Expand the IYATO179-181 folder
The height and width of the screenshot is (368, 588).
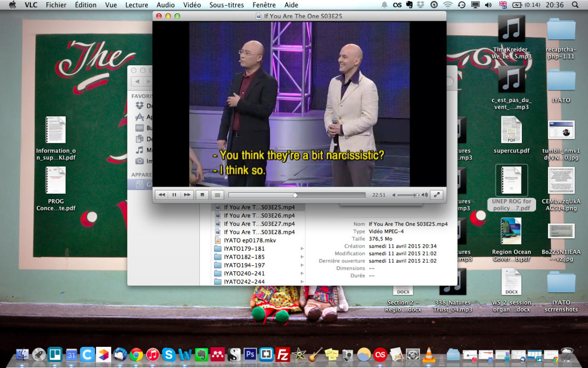[x=302, y=249]
